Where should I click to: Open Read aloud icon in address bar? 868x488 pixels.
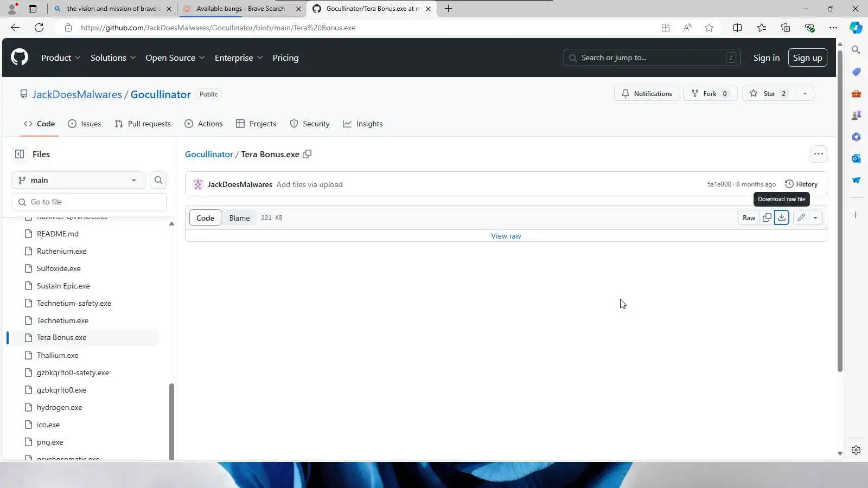click(x=687, y=28)
